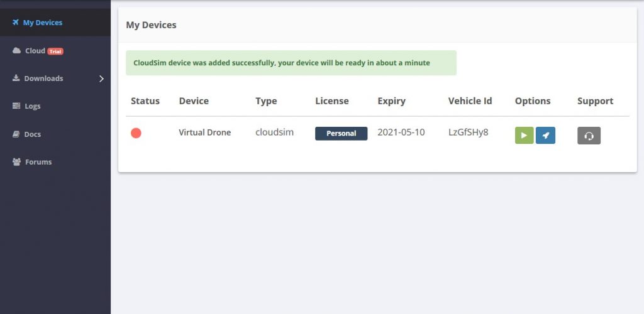The image size is (644, 314).
Task: Click the Vehicle Id LzGfSHy8
Action: (x=468, y=133)
